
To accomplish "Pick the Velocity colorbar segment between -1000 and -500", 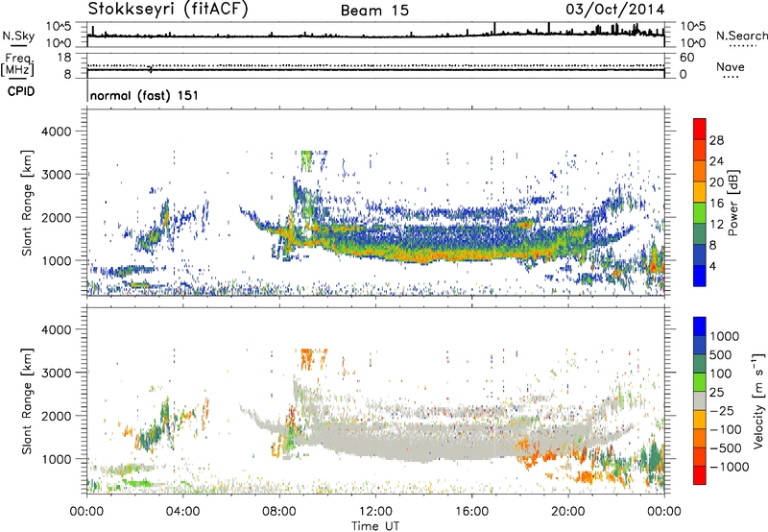I will (x=700, y=457).
